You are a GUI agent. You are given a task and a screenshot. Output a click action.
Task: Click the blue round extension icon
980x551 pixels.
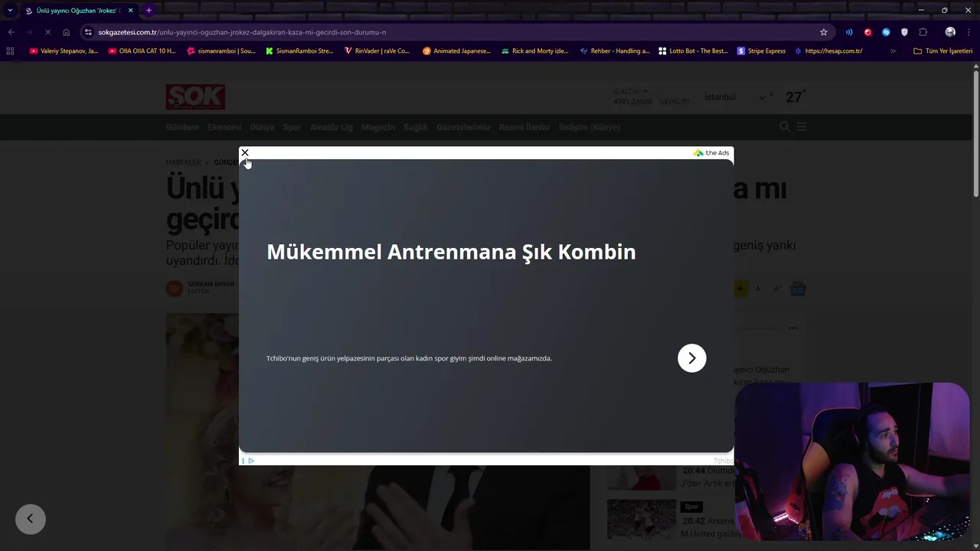click(x=886, y=32)
